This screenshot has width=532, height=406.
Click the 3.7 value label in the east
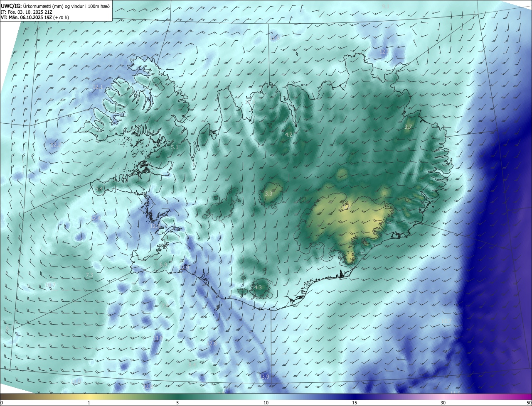tap(408, 127)
